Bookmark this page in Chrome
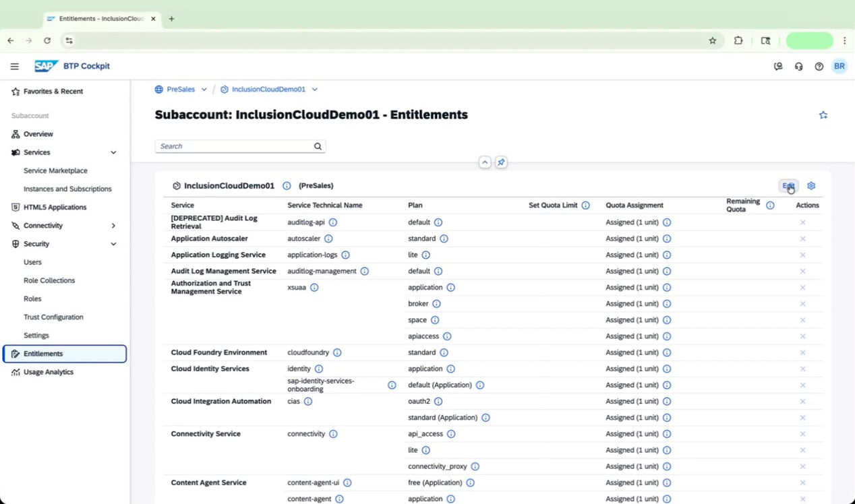Image resolution: width=855 pixels, height=504 pixels. click(713, 40)
